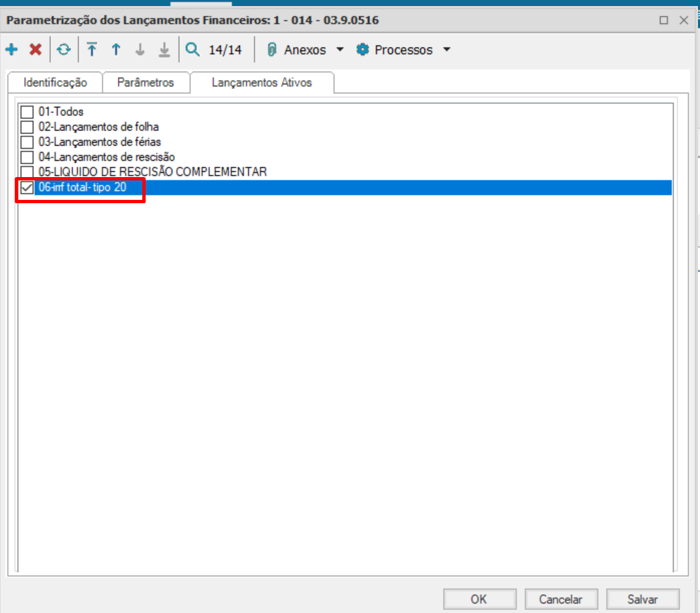
Task: Click the OK button
Action: click(x=479, y=599)
